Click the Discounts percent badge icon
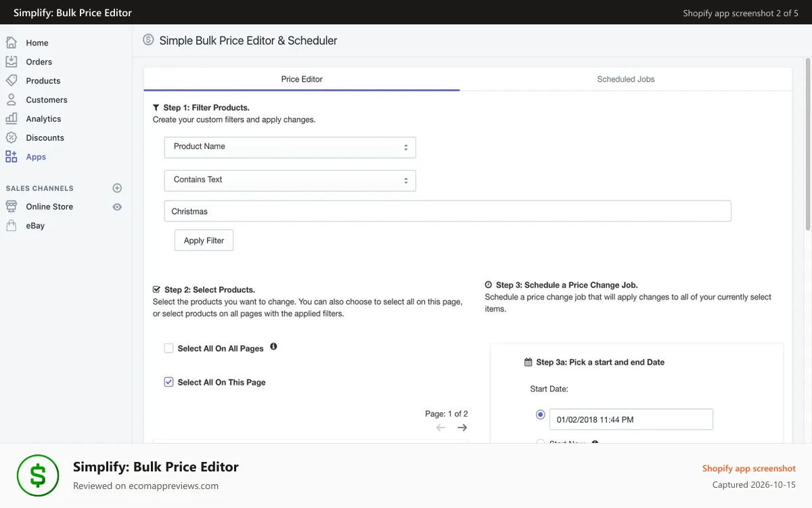This screenshot has height=508, width=812. point(11,137)
